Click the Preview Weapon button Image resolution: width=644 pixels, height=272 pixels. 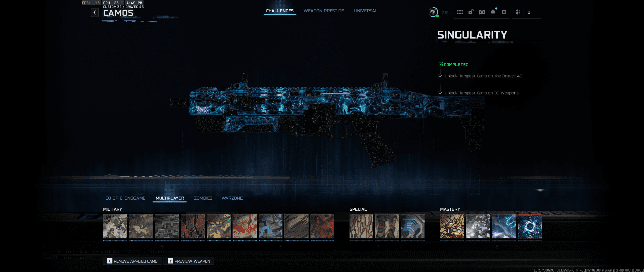189,261
